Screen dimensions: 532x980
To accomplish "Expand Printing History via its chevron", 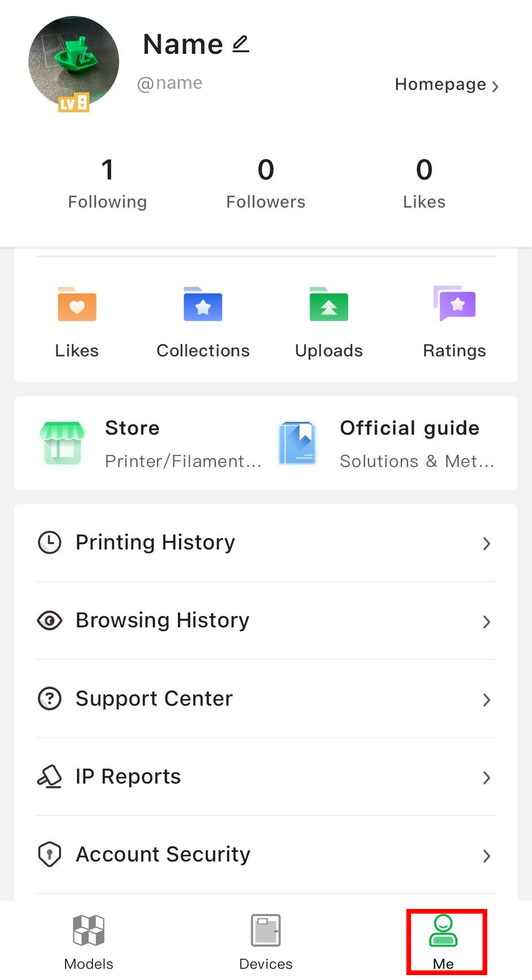I will coord(487,543).
